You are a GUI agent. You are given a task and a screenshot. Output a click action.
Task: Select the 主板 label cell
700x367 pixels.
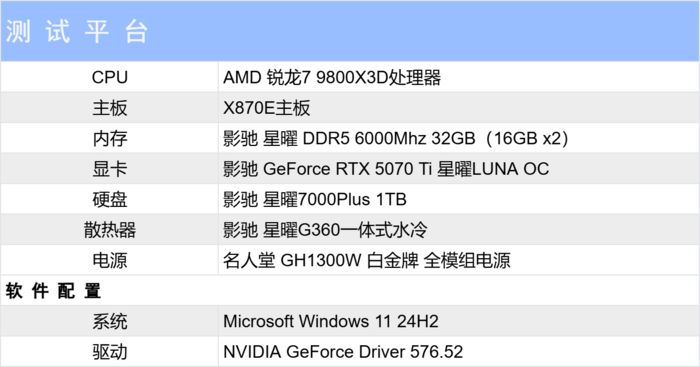[109, 108]
